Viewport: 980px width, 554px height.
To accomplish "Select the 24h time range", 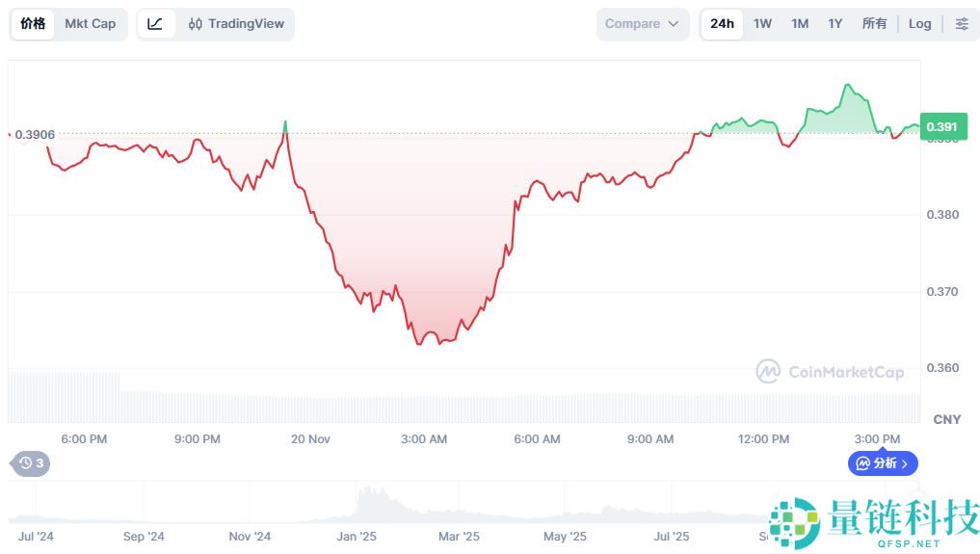I will click(722, 24).
